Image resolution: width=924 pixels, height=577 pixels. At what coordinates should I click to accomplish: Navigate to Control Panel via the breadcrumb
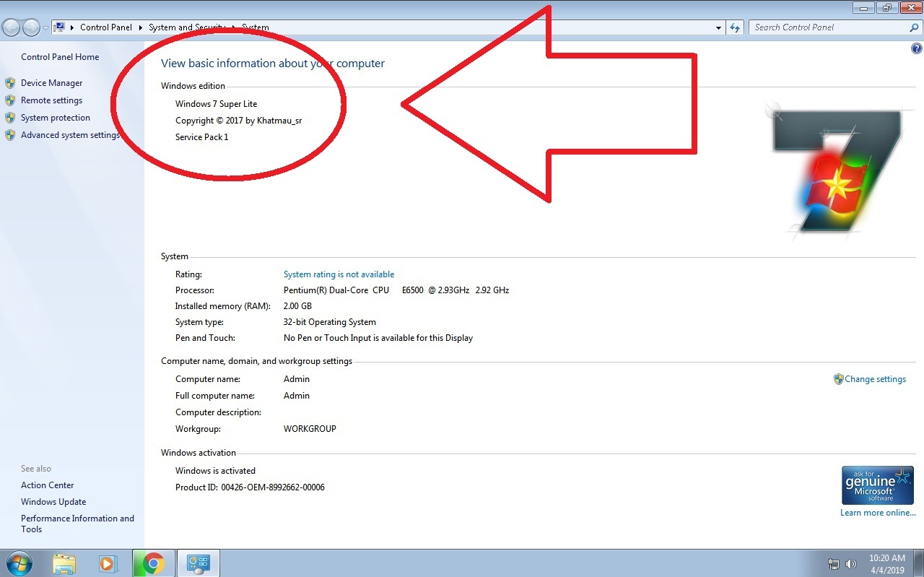coord(106,27)
